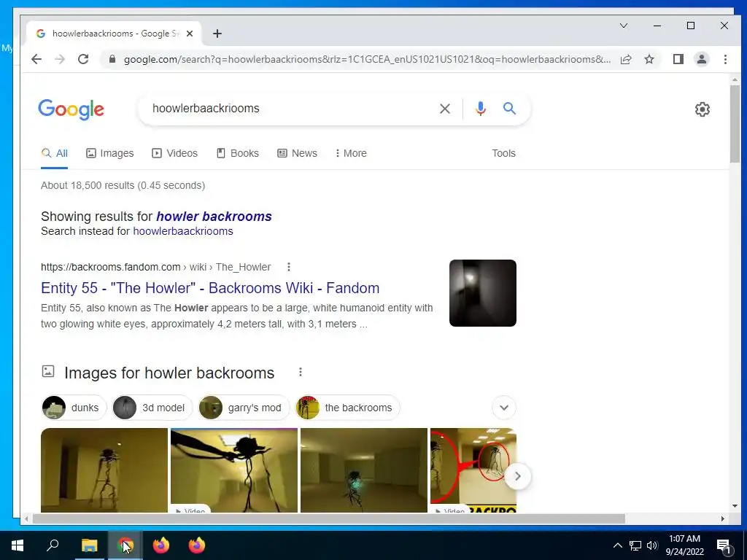Viewport: 747px width, 560px height.
Task: Open the network status tray icon
Action: (635, 545)
